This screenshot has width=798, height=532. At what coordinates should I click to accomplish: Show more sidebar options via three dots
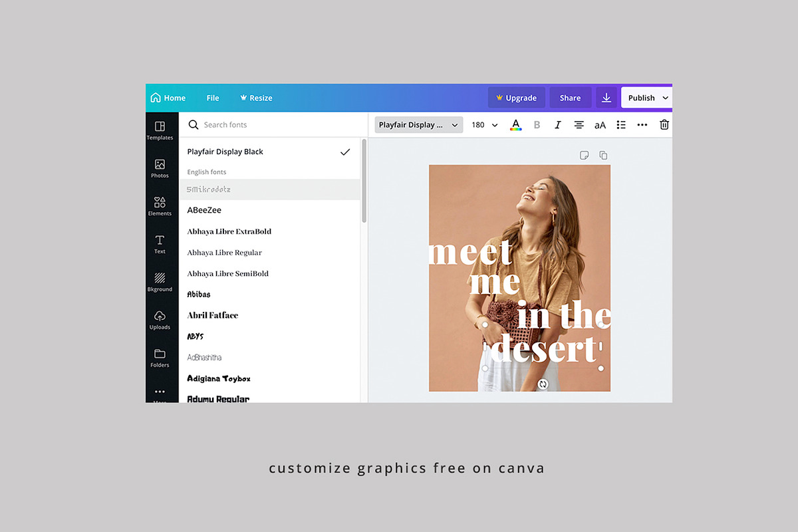pos(160,392)
